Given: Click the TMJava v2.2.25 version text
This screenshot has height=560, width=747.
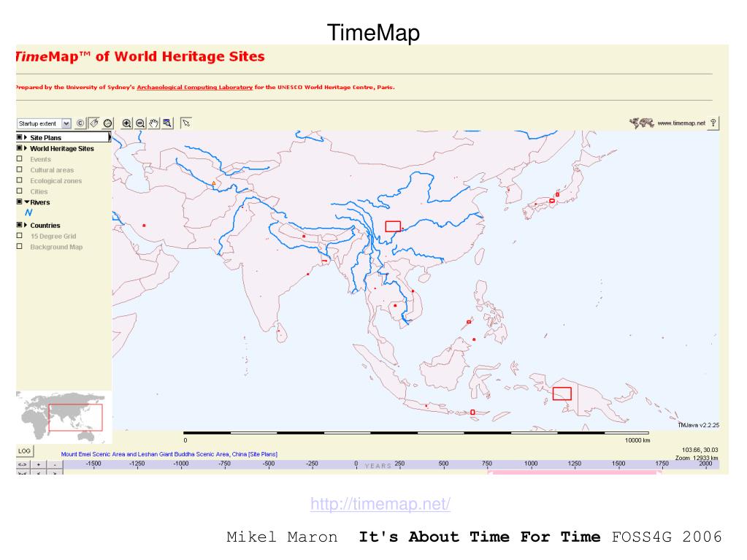Looking at the screenshot, I should (x=698, y=425).
